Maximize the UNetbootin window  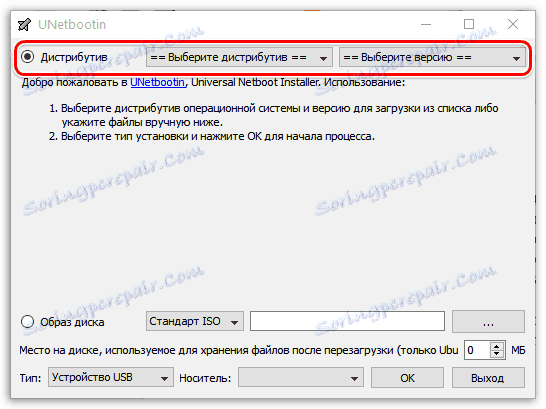pyautogui.click(x=469, y=24)
